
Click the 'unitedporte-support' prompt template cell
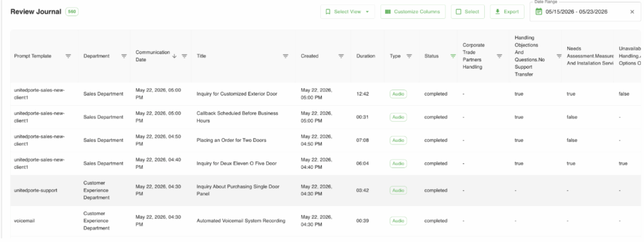pyautogui.click(x=36, y=190)
